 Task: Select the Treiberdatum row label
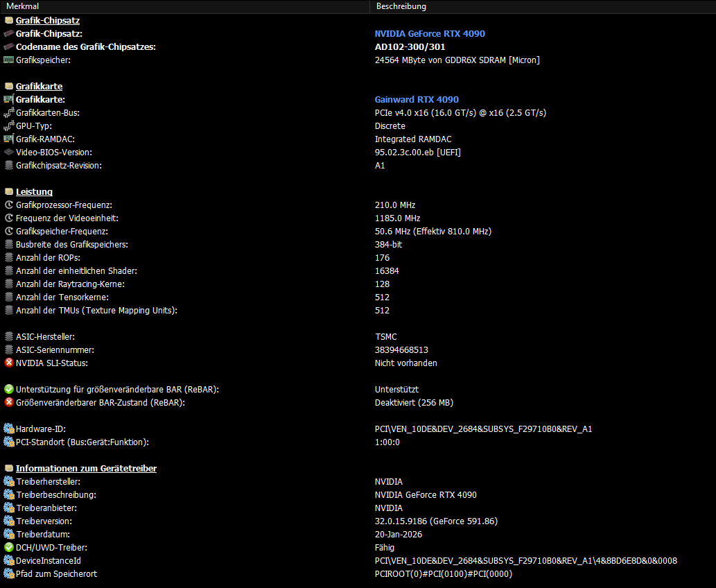click(x=43, y=534)
